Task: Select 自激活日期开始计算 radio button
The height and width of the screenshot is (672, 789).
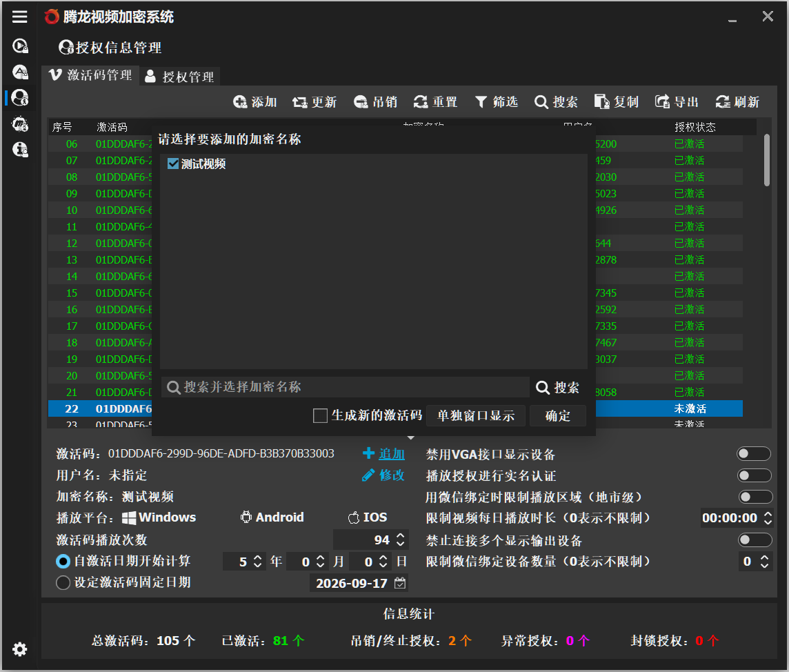Action: pyautogui.click(x=63, y=561)
